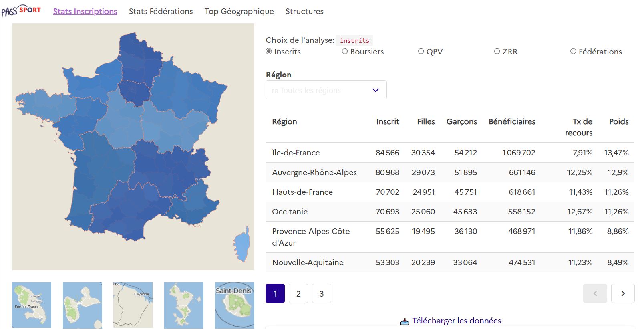Click the Île-de-France table row

[x=450, y=153]
